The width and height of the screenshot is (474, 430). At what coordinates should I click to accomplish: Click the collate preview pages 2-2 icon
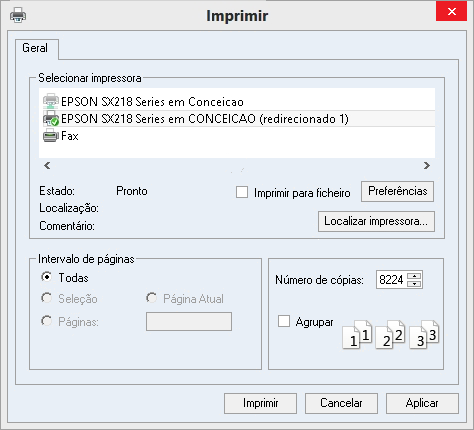point(390,334)
